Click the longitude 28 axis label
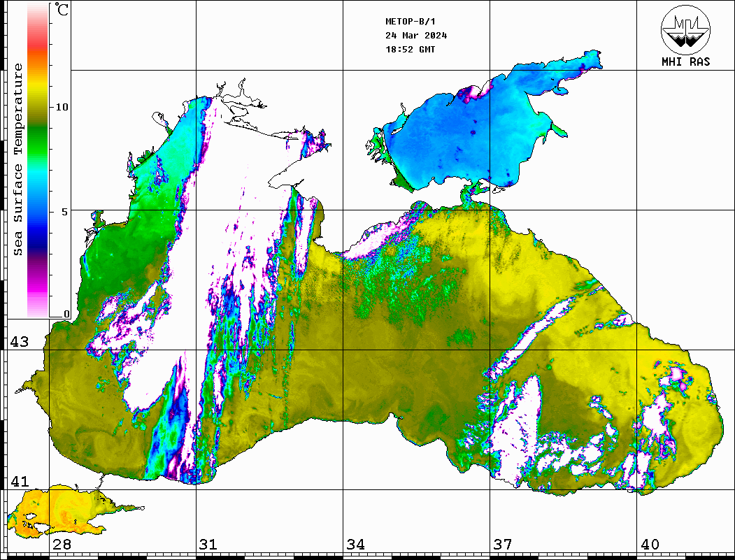This screenshot has height=560, width=735. click(62, 545)
